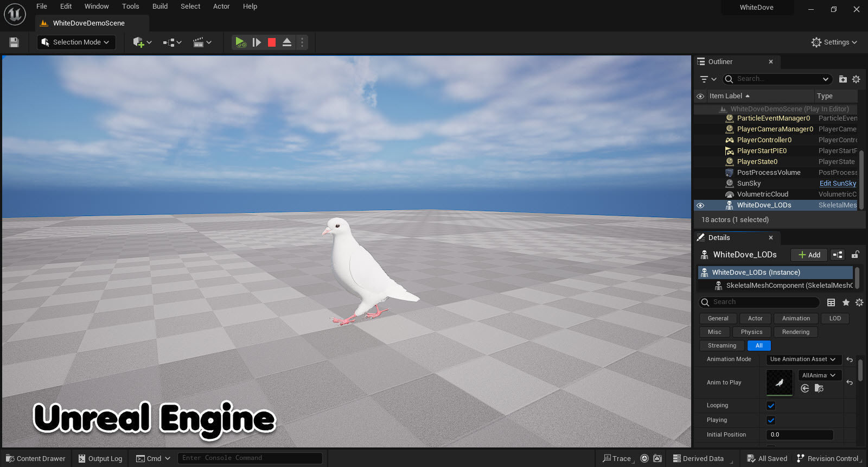
Task: Open the Settings dropdown
Action: click(x=834, y=42)
